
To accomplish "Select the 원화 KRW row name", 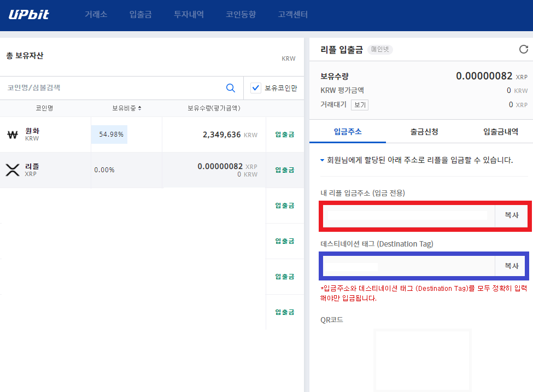I will (x=32, y=134).
